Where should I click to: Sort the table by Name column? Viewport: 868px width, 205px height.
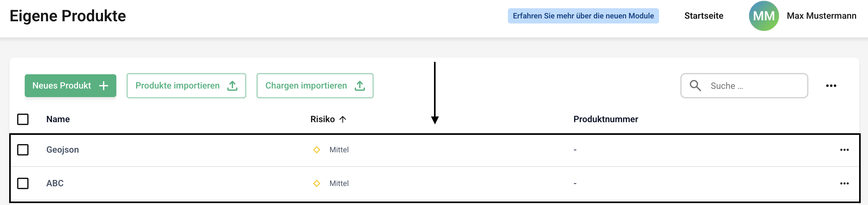[x=58, y=119]
